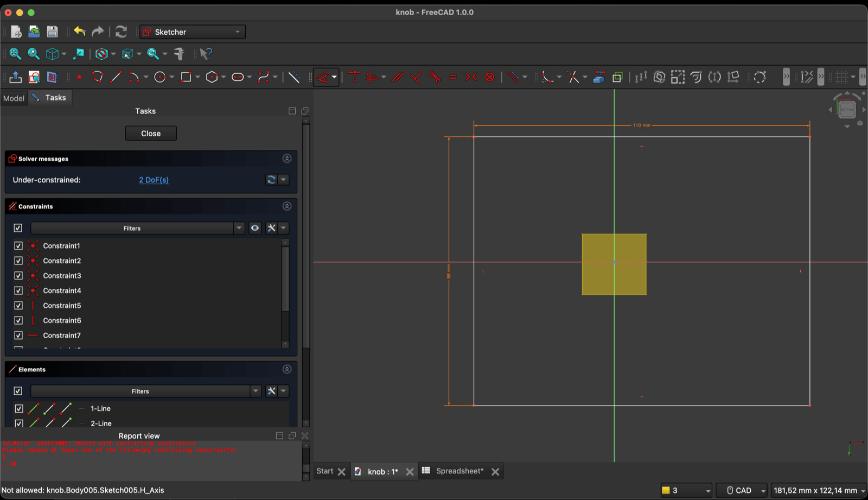
Task: Activate the What's This help cursor
Action: click(206, 54)
